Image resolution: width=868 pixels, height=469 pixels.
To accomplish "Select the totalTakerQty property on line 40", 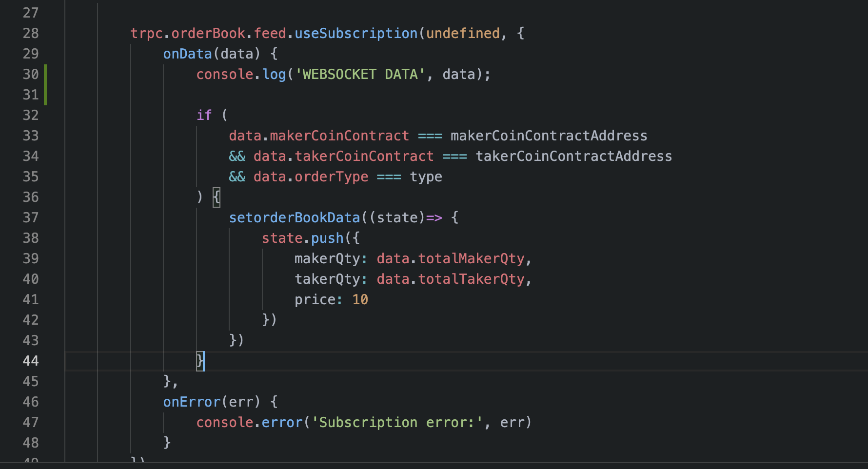I will (x=472, y=279).
